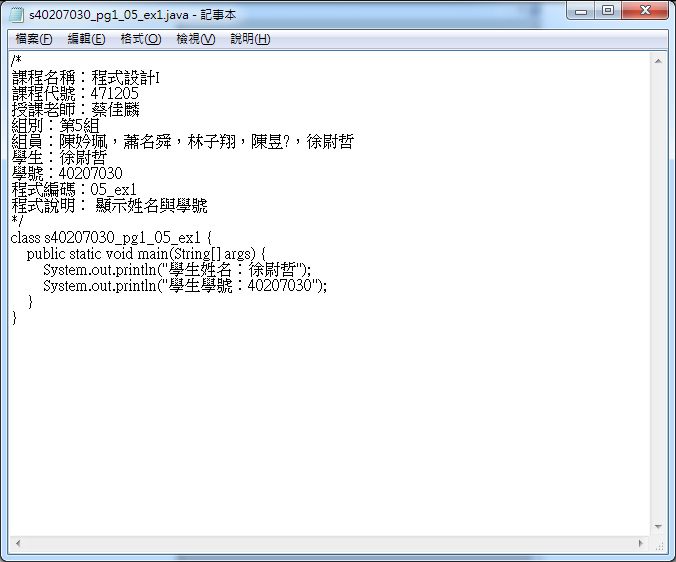
Task: Click the horizontal scrollbar left arrow
Action: (18, 543)
